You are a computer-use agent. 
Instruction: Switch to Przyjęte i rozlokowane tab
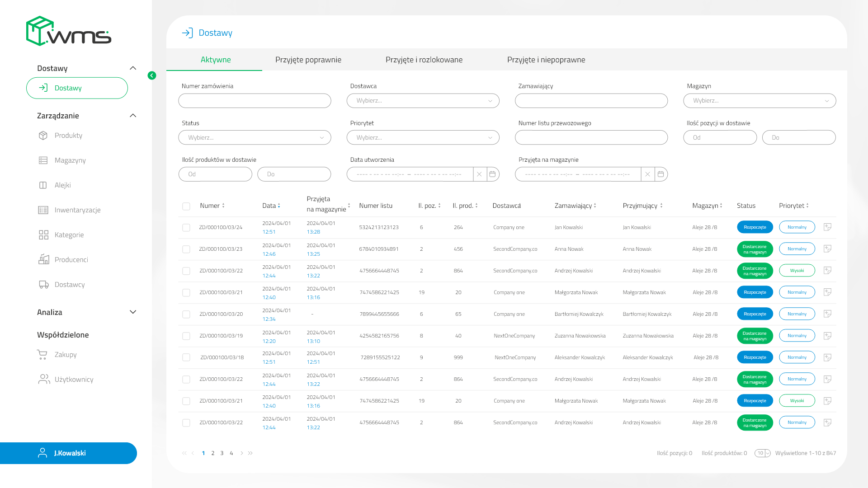click(424, 60)
